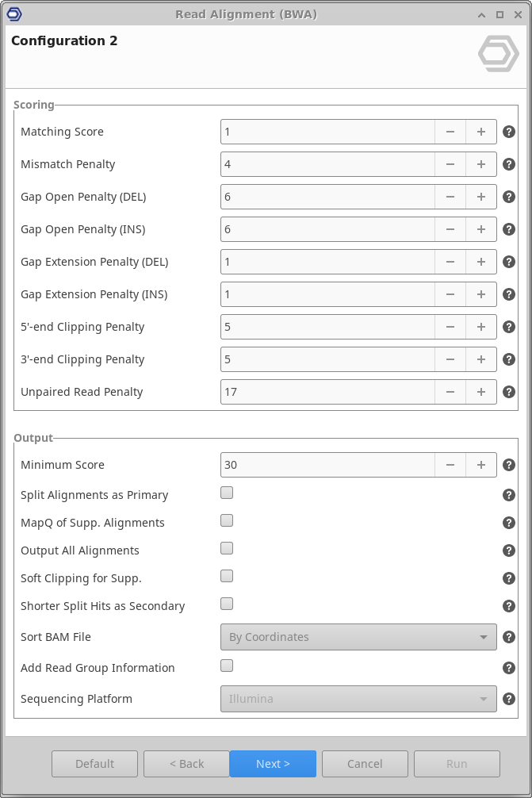Click the Gap Extension Penalty (INS) field
Image resolution: width=532 pixels, height=798 pixels.
point(327,294)
